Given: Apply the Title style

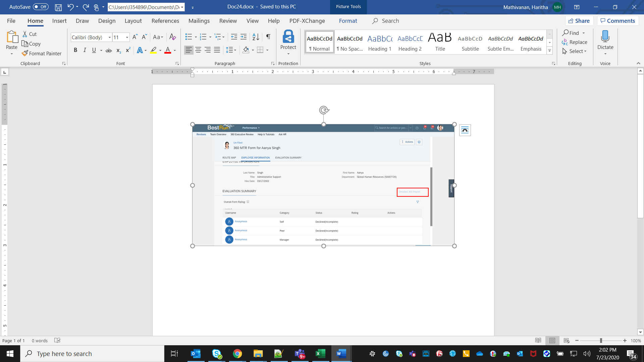Looking at the screenshot, I should 440,42.
